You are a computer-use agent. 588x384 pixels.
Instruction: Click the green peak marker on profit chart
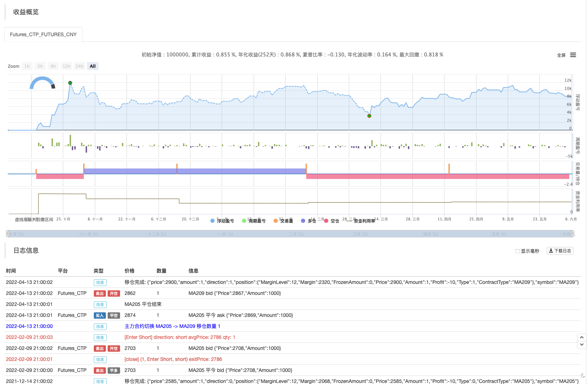tap(70, 83)
